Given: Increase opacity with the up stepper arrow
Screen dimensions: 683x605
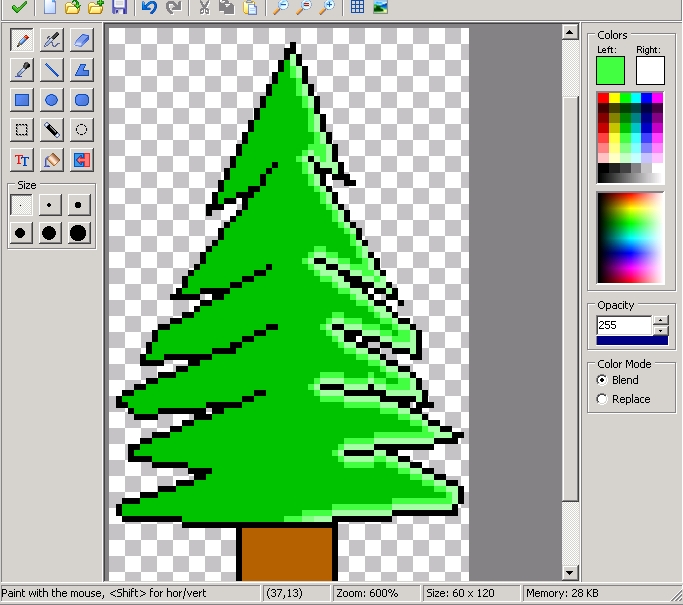Looking at the screenshot, I should tap(660, 320).
